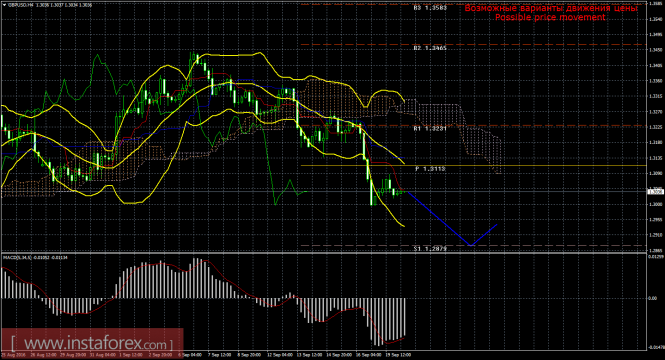The height and width of the screenshot is (360, 665).
Task: Click the Russian heading 'Возможные варианты движения цены'
Action: click(x=551, y=8)
